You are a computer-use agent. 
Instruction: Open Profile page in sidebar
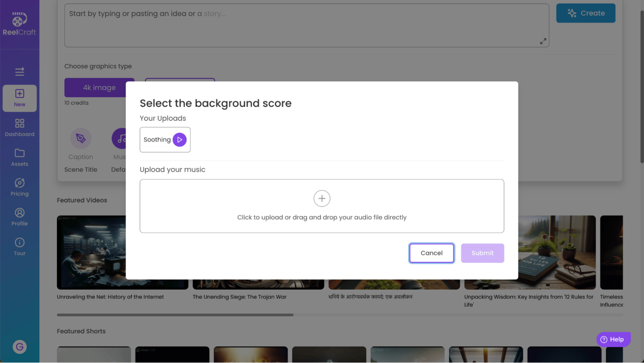(x=19, y=217)
